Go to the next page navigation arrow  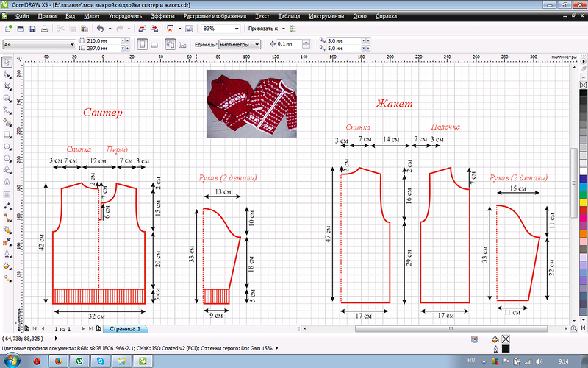tap(83, 328)
